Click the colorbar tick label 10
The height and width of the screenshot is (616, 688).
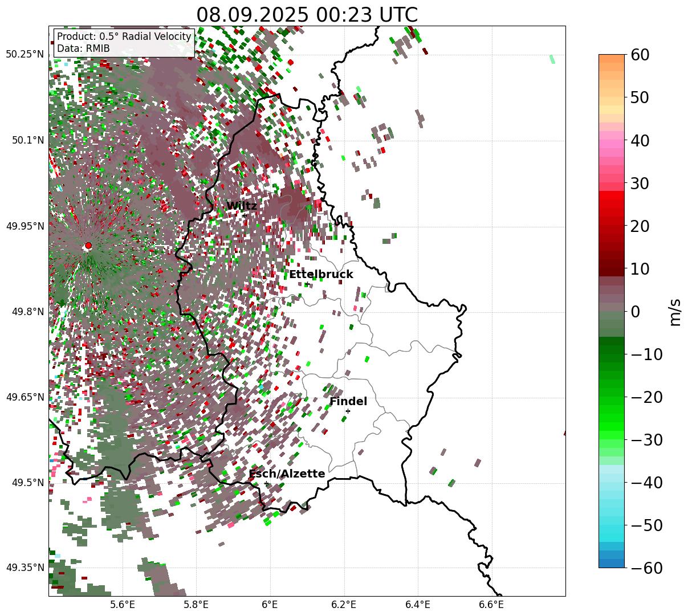tap(641, 268)
